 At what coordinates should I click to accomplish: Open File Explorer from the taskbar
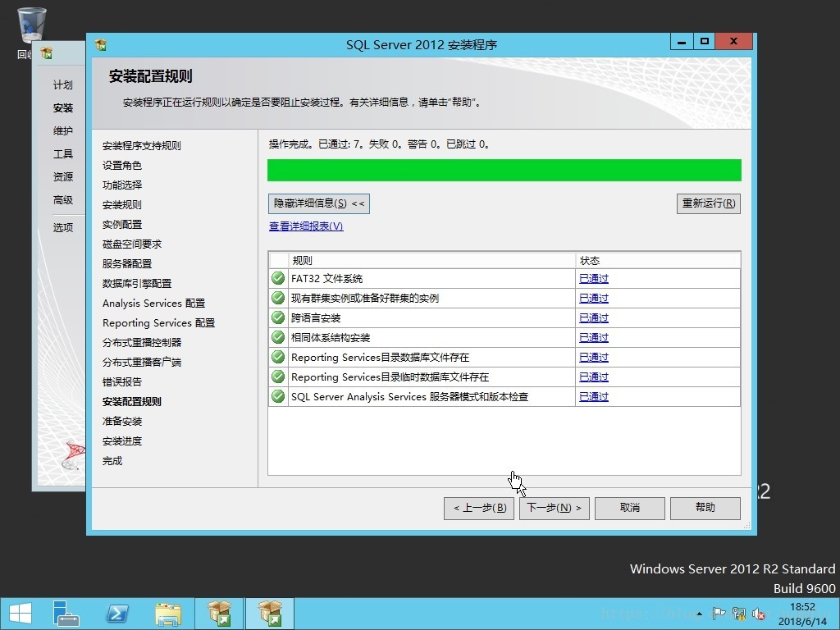coord(168,614)
